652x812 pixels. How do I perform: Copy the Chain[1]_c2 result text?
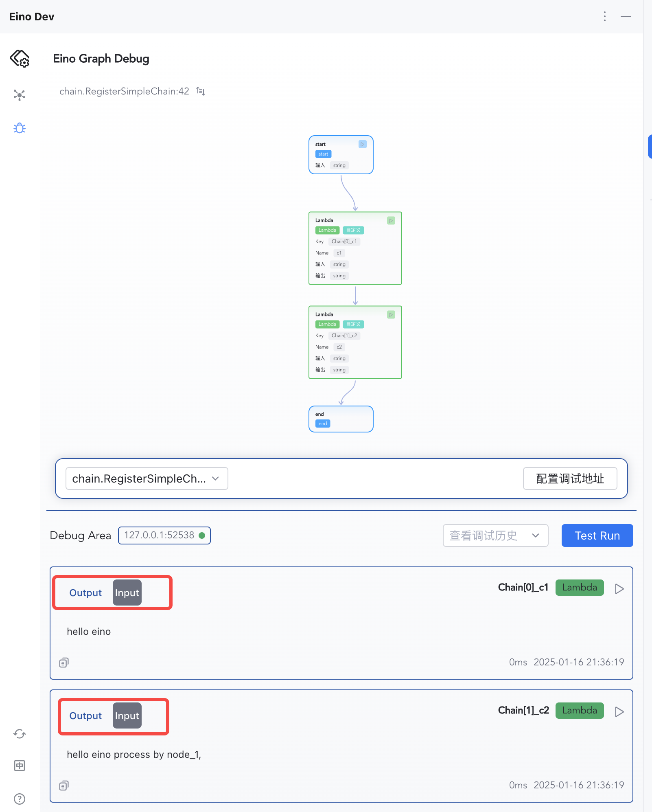(x=64, y=786)
